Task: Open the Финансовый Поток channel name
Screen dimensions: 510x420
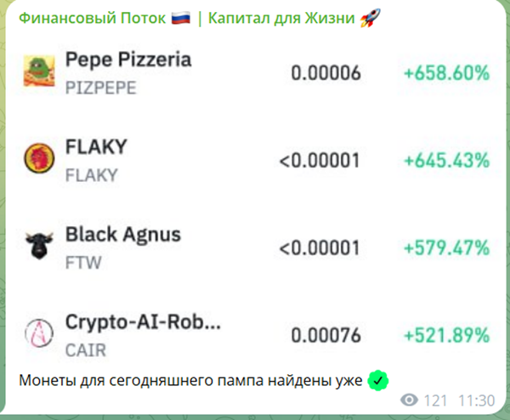Action: tap(92, 18)
